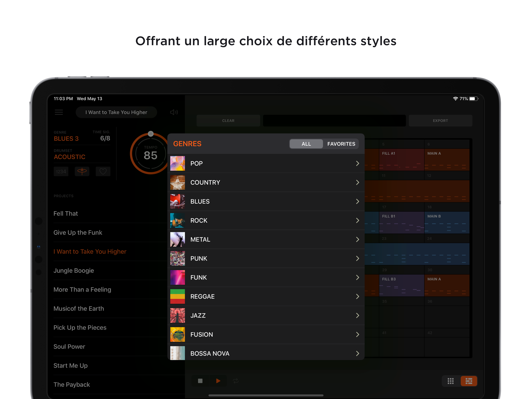Click the CLEAR button
The height and width of the screenshot is (399, 532).
[228, 121]
